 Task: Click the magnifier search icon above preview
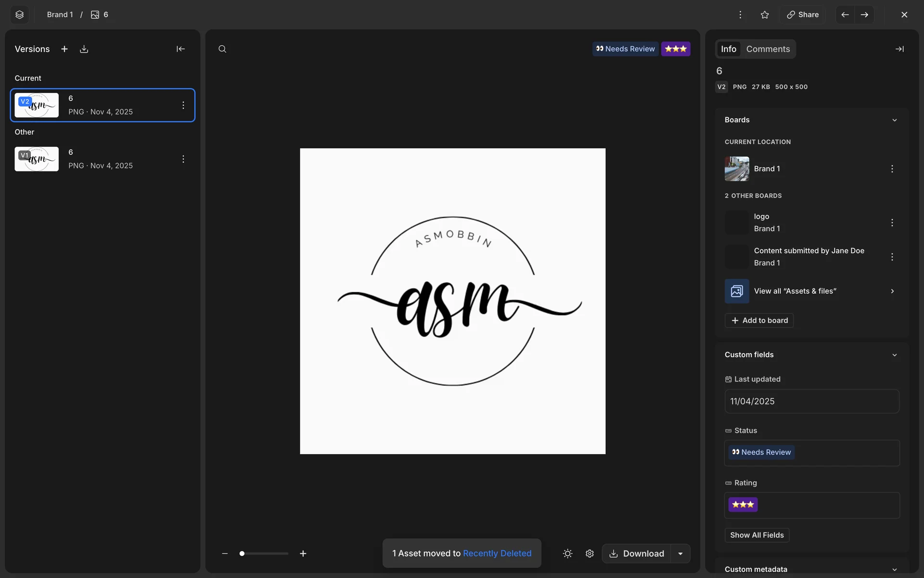222,49
